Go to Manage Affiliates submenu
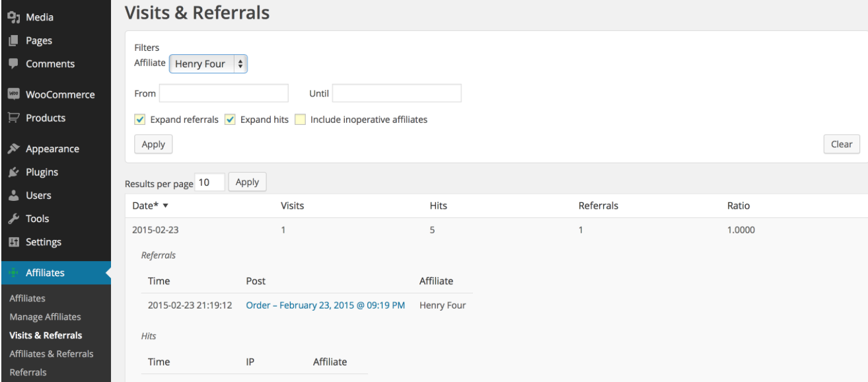Screen dimensions: 868x382 pyautogui.click(x=45, y=317)
